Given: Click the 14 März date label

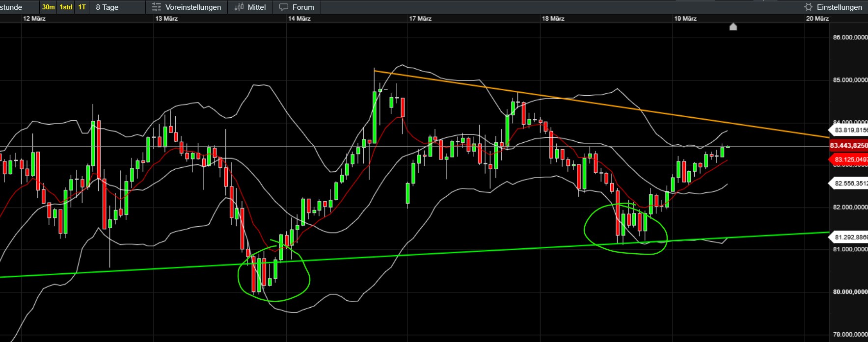Looking at the screenshot, I should coord(299,19).
